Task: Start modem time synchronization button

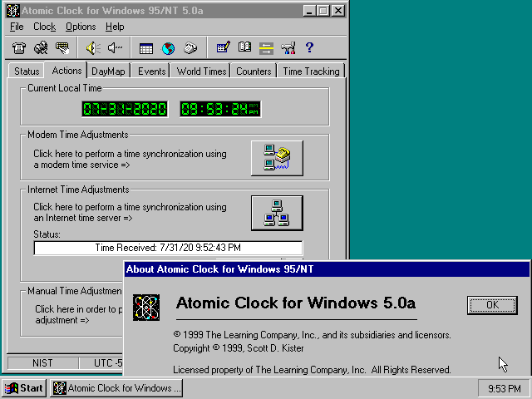Action: pyautogui.click(x=277, y=158)
